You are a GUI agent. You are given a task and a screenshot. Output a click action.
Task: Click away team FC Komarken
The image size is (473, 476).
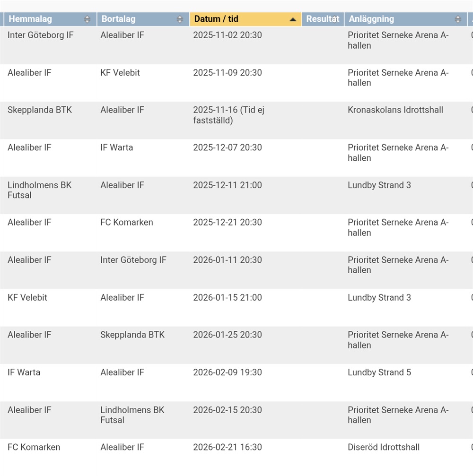[127, 223]
